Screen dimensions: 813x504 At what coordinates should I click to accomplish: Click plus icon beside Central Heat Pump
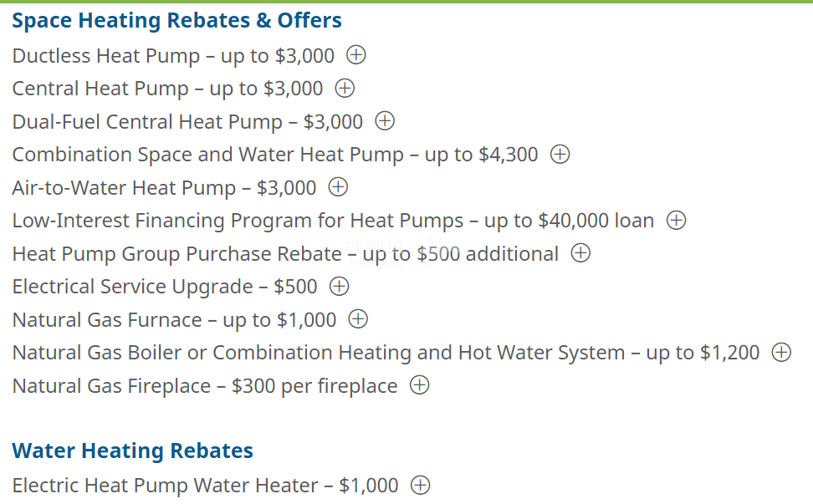345,88
